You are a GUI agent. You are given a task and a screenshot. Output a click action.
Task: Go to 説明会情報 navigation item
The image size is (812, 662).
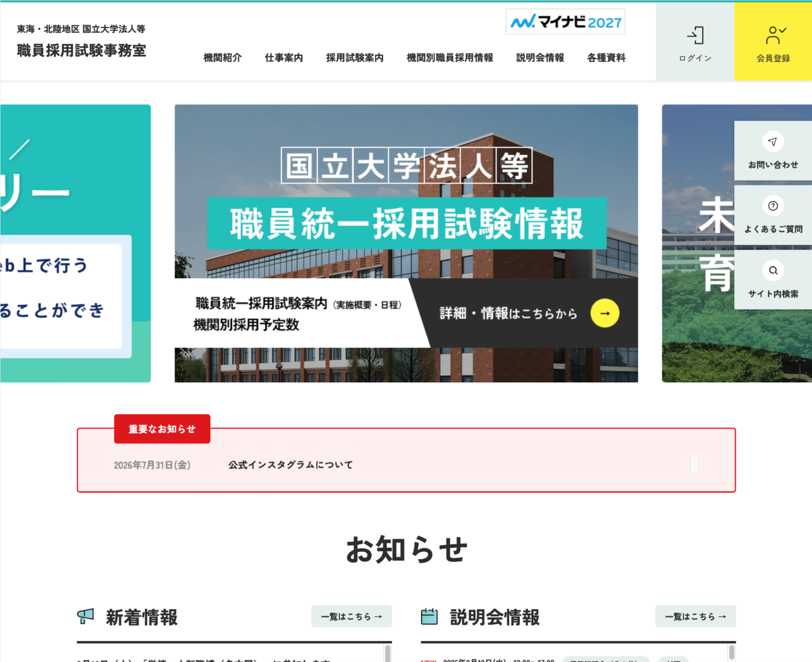click(540, 58)
